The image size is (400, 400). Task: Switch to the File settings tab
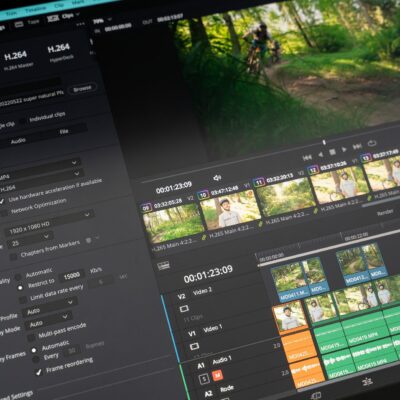click(64, 131)
